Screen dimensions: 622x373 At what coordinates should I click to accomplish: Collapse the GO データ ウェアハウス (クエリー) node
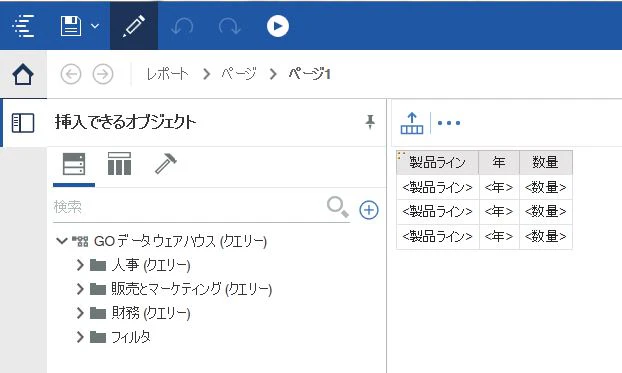point(62,240)
